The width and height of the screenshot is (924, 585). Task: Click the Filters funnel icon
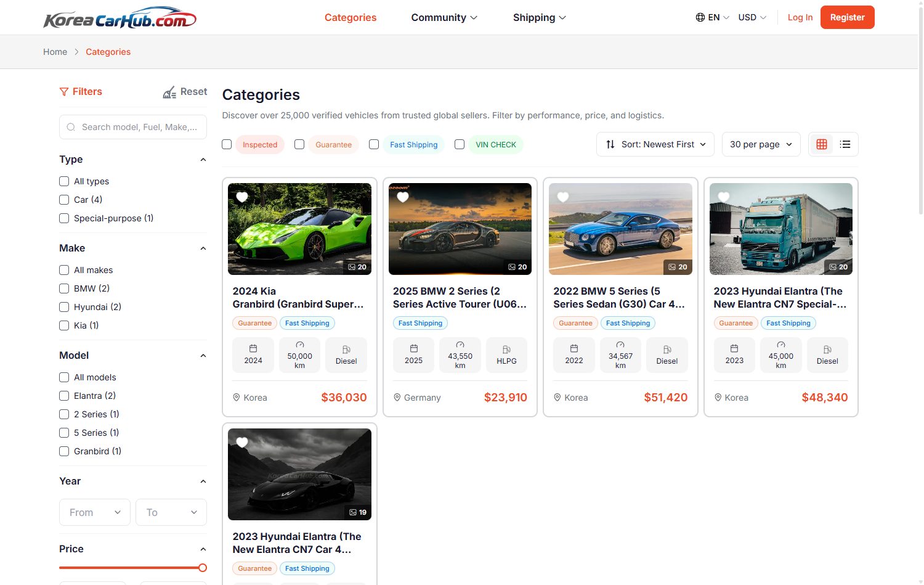click(x=64, y=92)
